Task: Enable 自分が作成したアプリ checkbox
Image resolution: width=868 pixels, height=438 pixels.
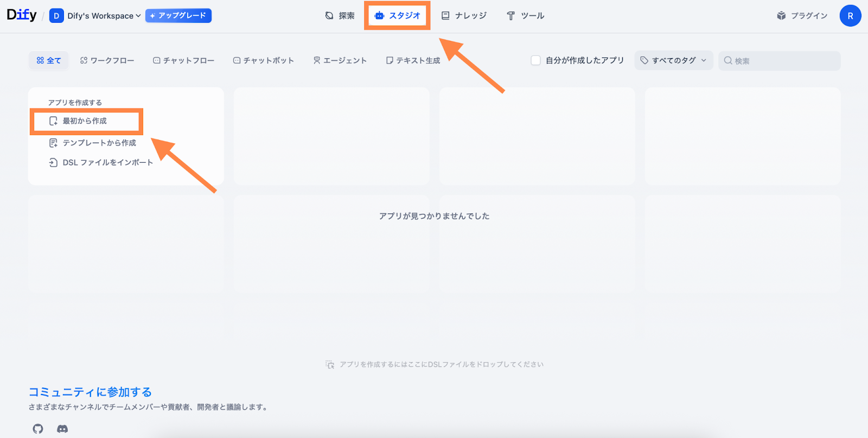Action: pyautogui.click(x=535, y=60)
